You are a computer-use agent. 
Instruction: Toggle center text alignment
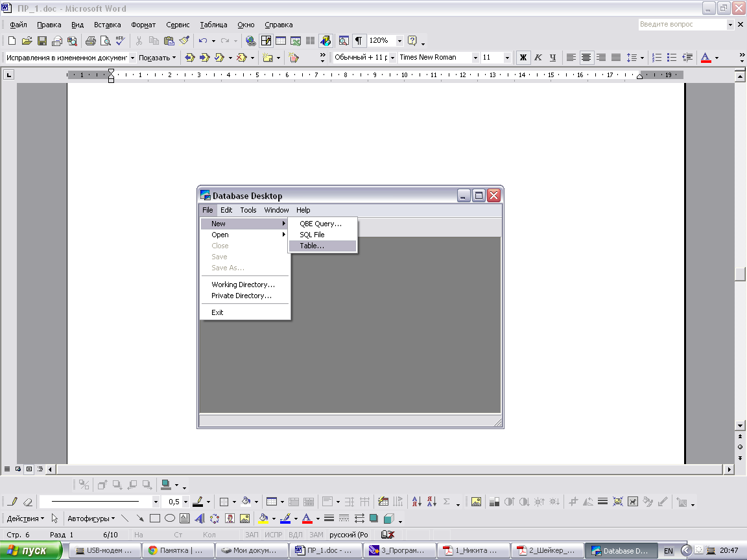tap(586, 57)
